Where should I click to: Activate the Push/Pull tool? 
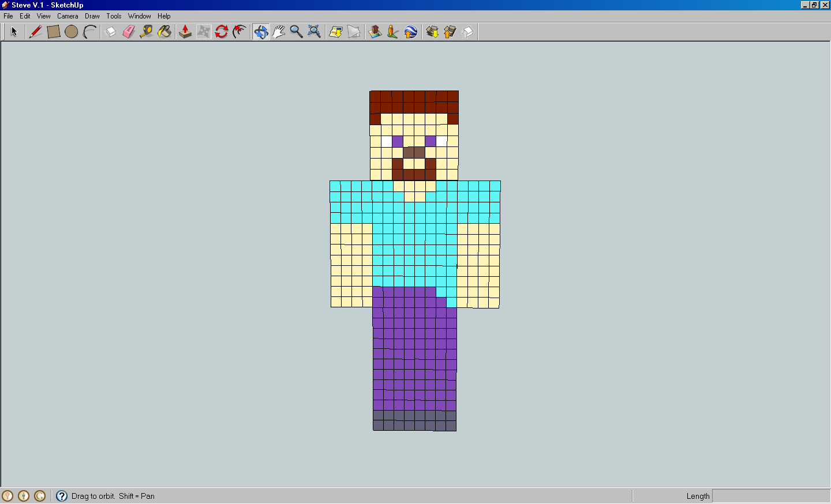pos(185,32)
